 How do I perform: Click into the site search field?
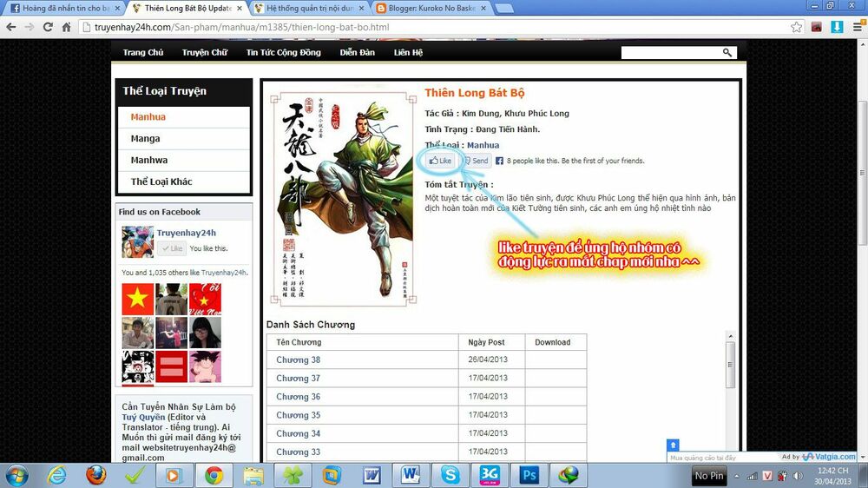pyautogui.click(x=670, y=53)
